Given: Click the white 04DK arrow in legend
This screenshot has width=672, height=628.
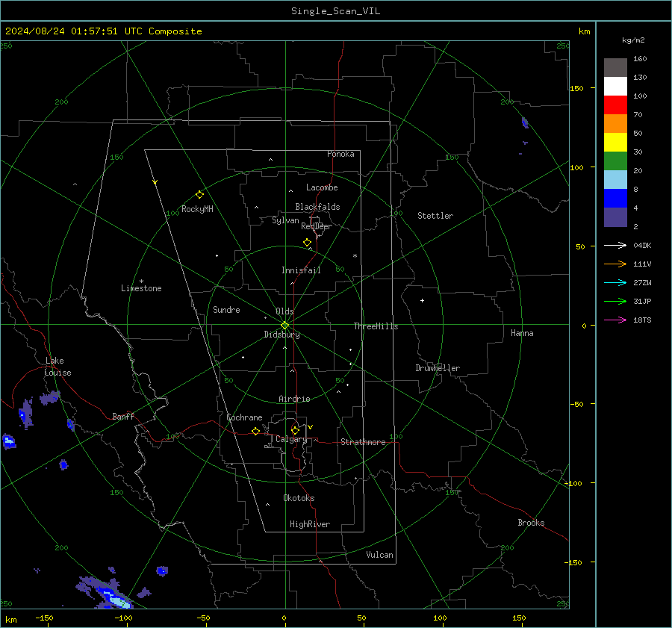Looking at the screenshot, I should click(615, 245).
